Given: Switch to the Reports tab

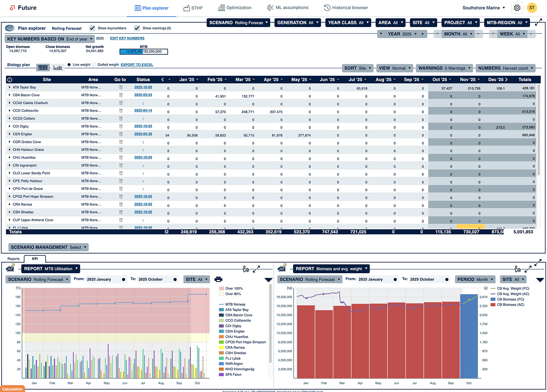Looking at the screenshot, I should pyautogui.click(x=13, y=259).
